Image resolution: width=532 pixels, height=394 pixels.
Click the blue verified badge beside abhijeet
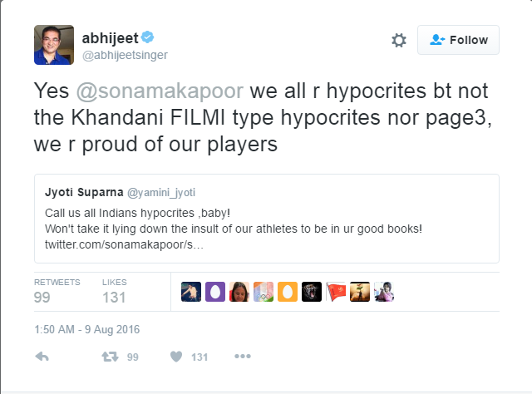coord(147,37)
